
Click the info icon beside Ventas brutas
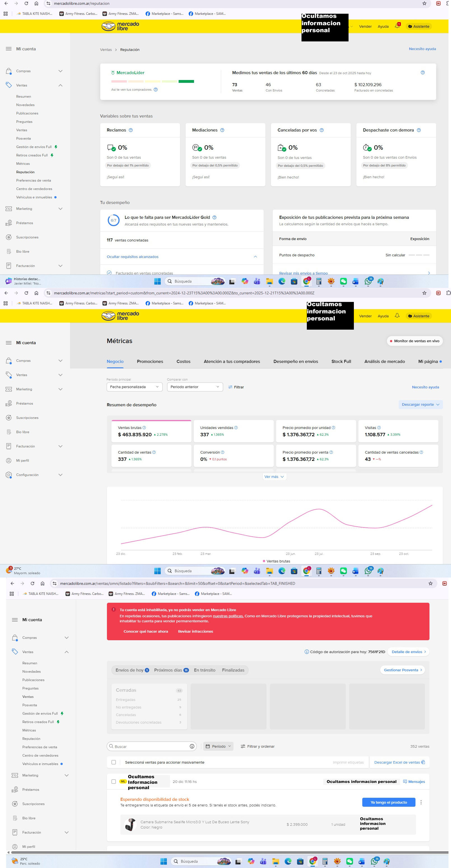144,428
